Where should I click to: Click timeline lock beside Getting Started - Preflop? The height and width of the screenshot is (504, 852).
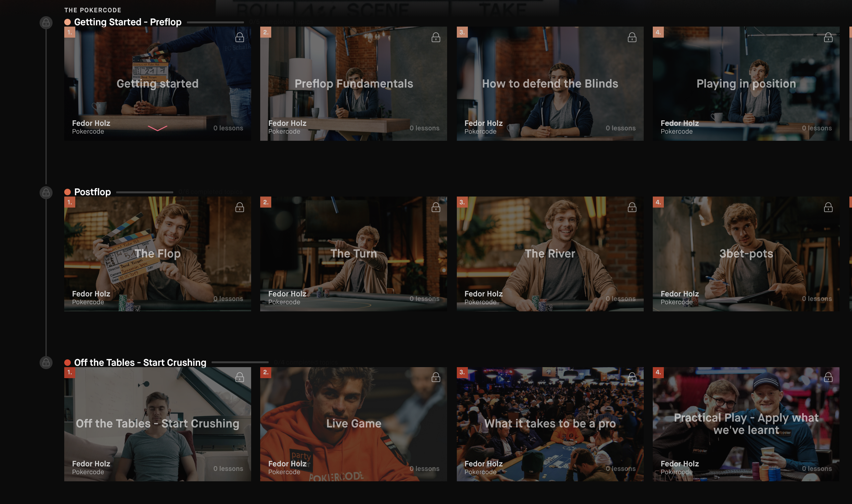coord(46,23)
